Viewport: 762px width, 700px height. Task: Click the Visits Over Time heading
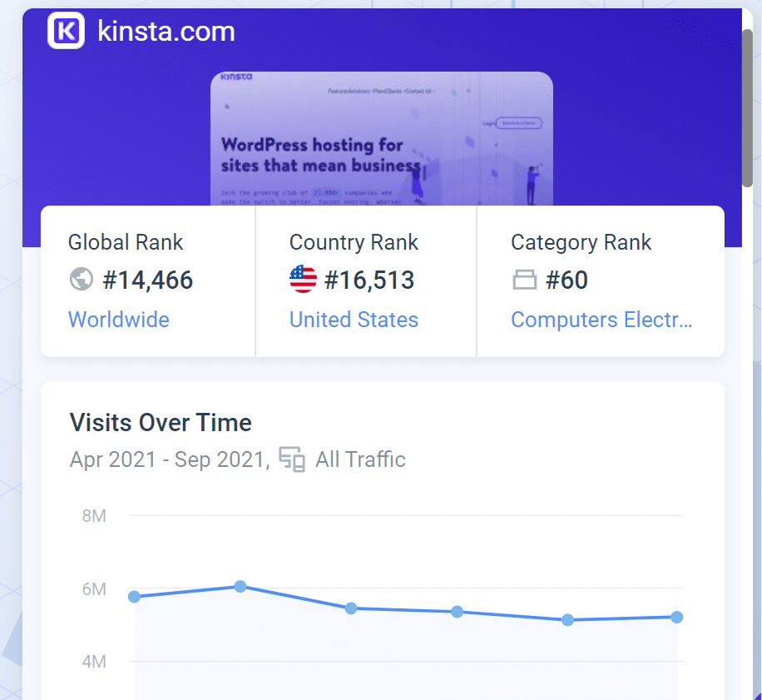click(160, 423)
